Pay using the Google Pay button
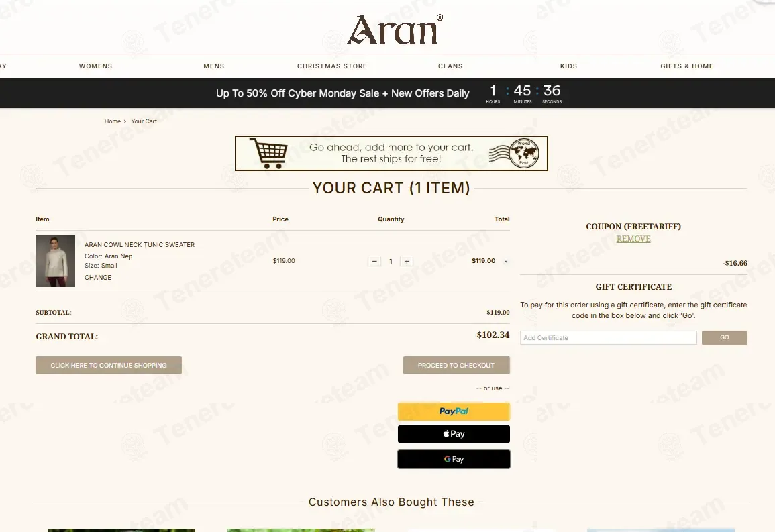This screenshot has width=775, height=532. pos(454,459)
